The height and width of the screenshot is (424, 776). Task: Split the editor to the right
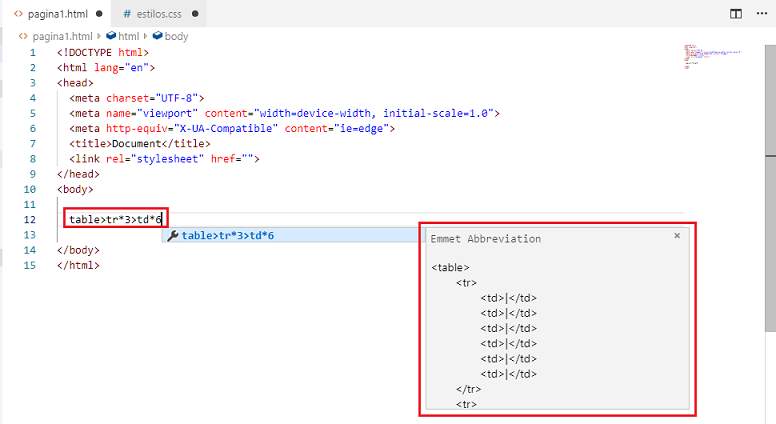(x=736, y=14)
